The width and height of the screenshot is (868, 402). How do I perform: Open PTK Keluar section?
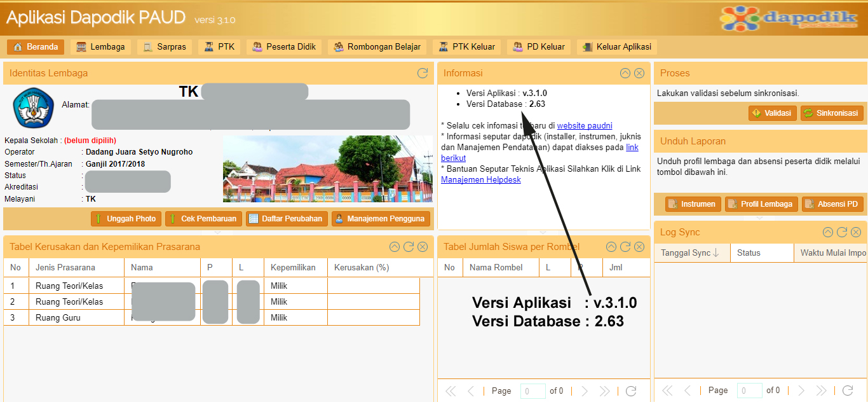[x=467, y=47]
